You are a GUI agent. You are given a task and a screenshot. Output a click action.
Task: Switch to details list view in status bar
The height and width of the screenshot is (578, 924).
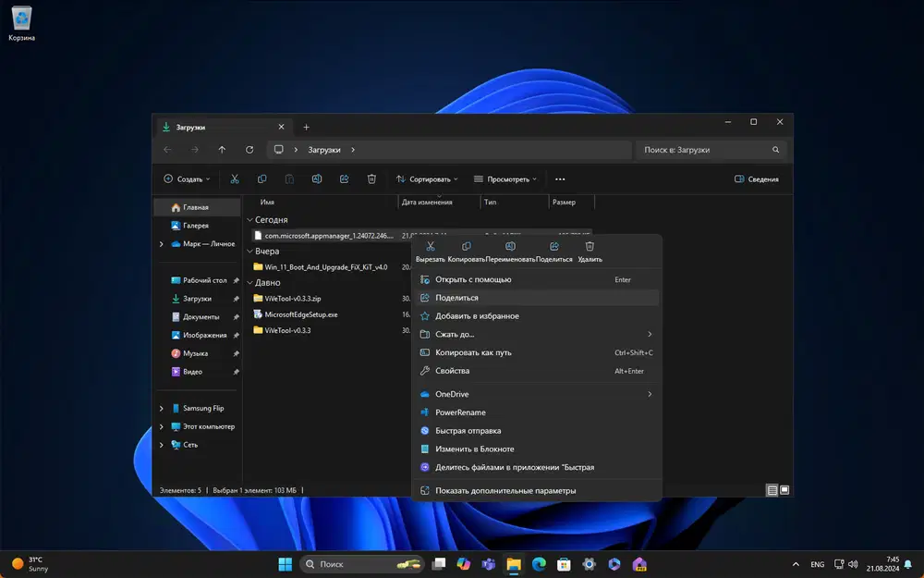pos(772,490)
